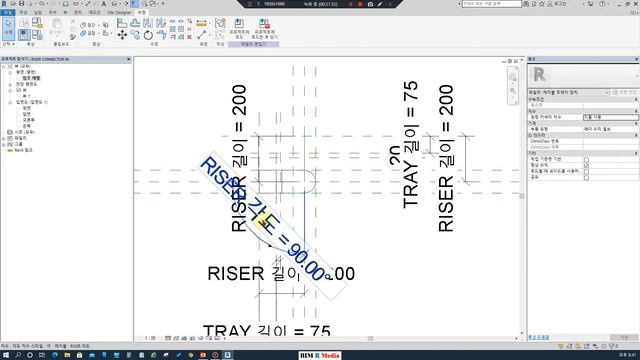Click the Align tool in ribbon
The image size is (640, 360).
point(122,23)
